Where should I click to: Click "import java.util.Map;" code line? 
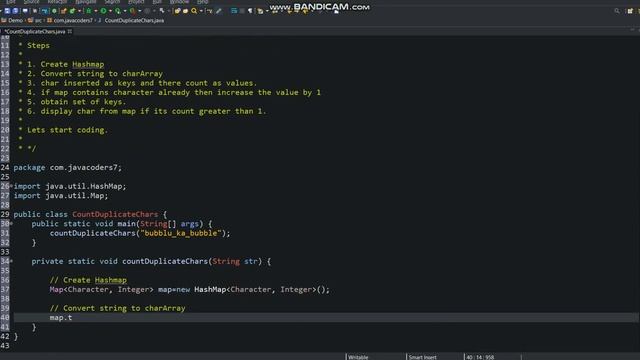61,196
